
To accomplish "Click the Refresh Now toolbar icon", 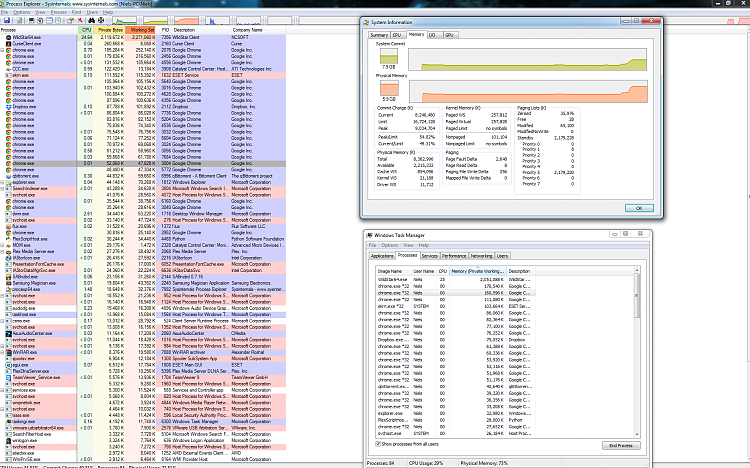I will pyautogui.click(x=19, y=21).
